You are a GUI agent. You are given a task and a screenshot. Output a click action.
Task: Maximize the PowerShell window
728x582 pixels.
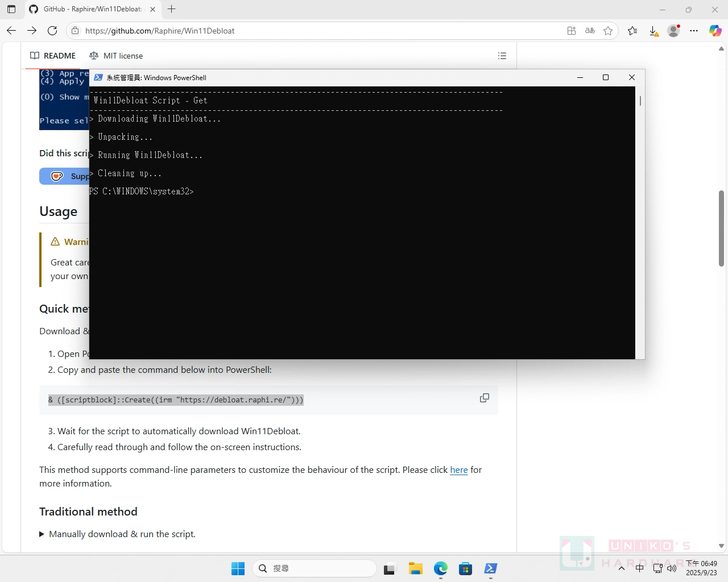pyautogui.click(x=606, y=77)
